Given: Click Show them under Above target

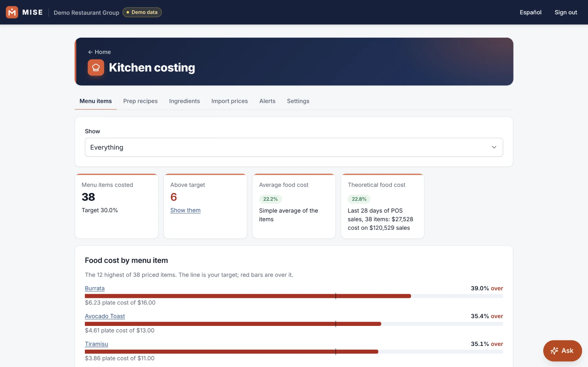Looking at the screenshot, I should click(x=185, y=210).
